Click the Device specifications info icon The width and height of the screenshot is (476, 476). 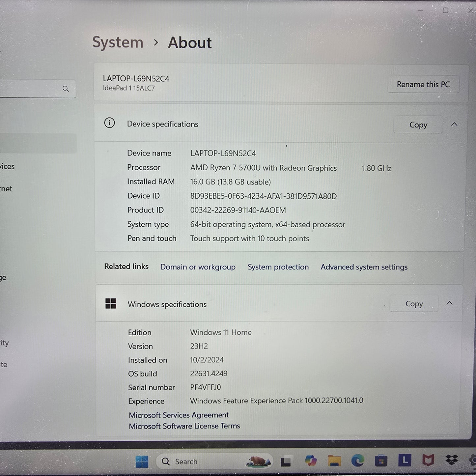point(109,123)
